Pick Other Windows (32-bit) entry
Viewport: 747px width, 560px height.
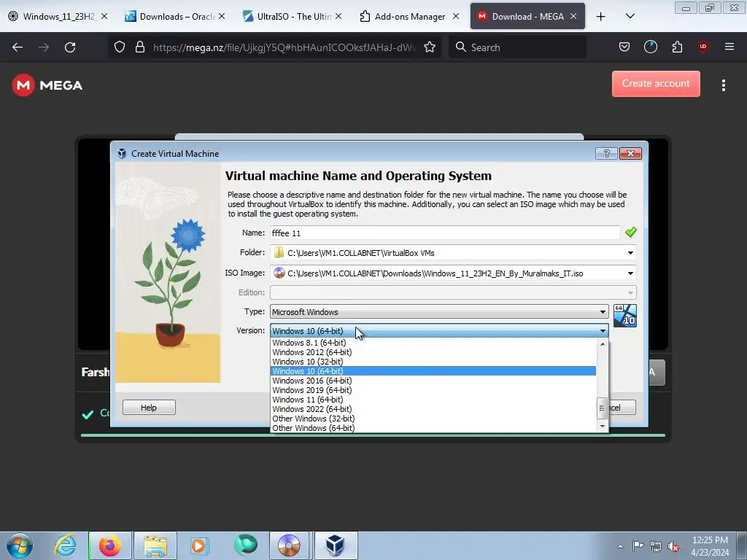433,419
